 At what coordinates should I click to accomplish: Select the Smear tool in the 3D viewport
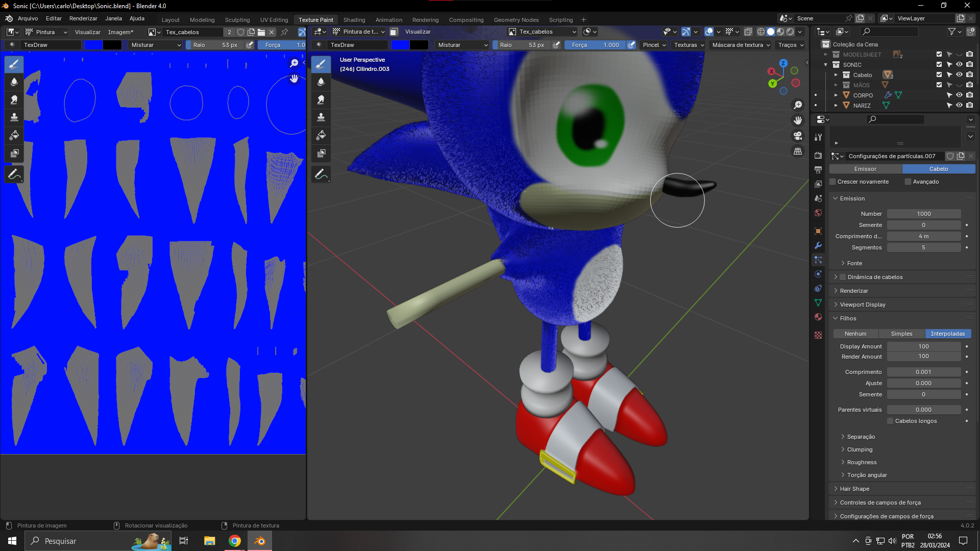(x=321, y=99)
